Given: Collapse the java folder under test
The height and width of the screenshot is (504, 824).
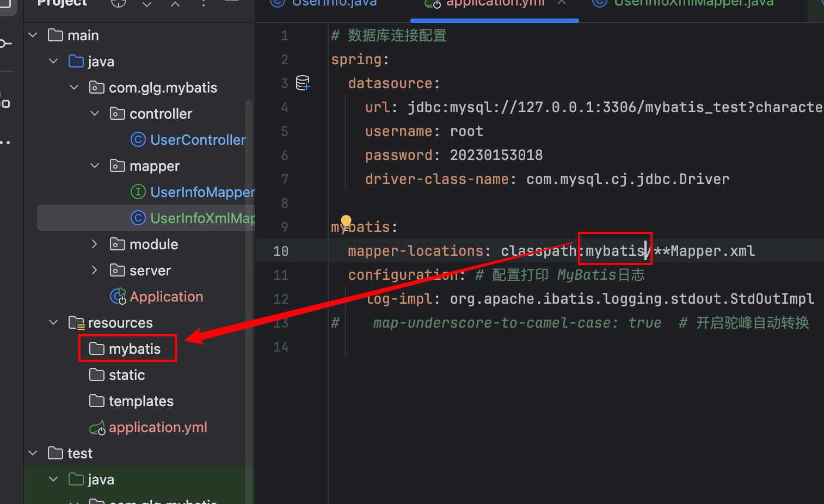Looking at the screenshot, I should (x=53, y=480).
